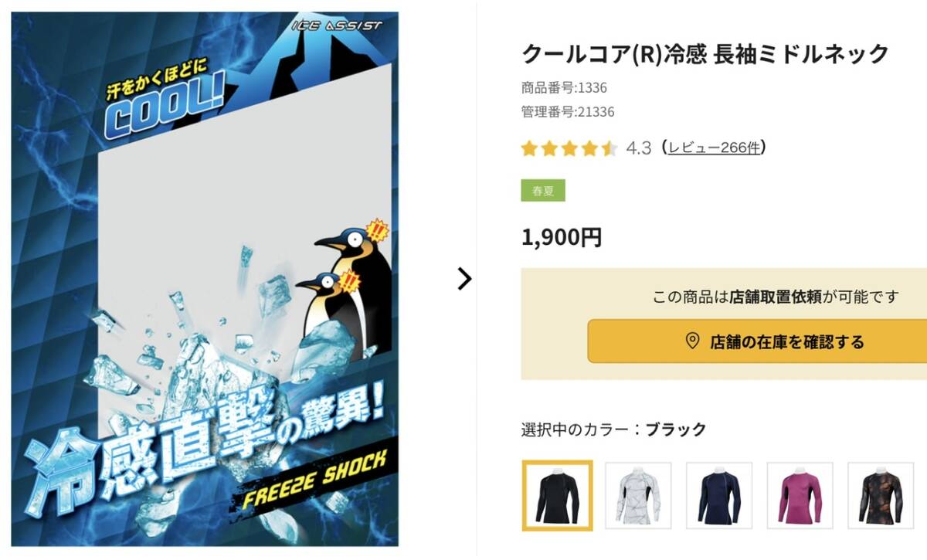Click the 店舗取置依頼 notice text
The image size is (927, 560).
click(x=776, y=297)
